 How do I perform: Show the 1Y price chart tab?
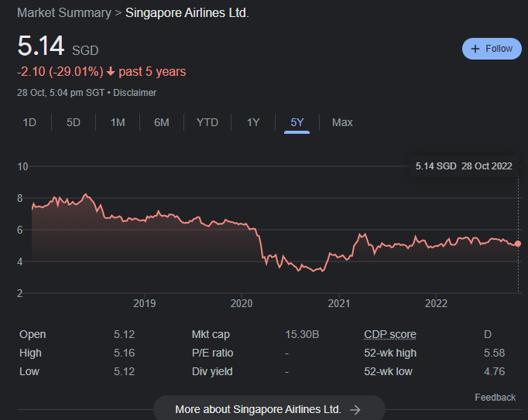coord(253,122)
